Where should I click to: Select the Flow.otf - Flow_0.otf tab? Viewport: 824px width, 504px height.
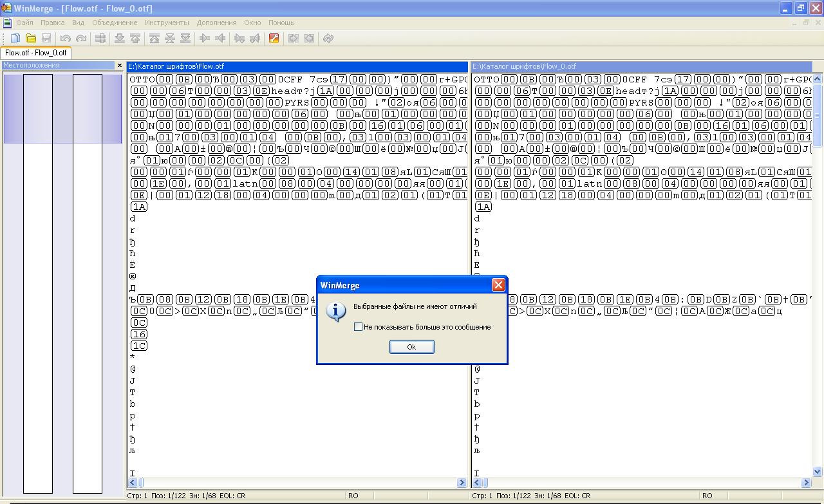pyautogui.click(x=35, y=53)
